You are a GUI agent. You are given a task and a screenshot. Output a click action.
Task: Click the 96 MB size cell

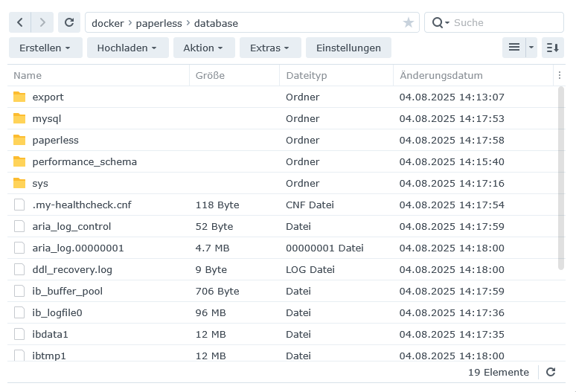[x=211, y=312]
